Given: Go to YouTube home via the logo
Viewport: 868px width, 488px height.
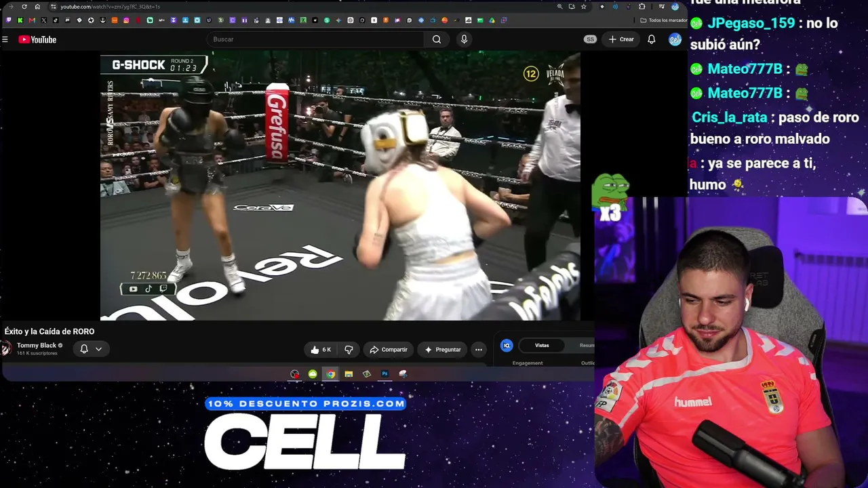Looking at the screenshot, I should [x=37, y=39].
